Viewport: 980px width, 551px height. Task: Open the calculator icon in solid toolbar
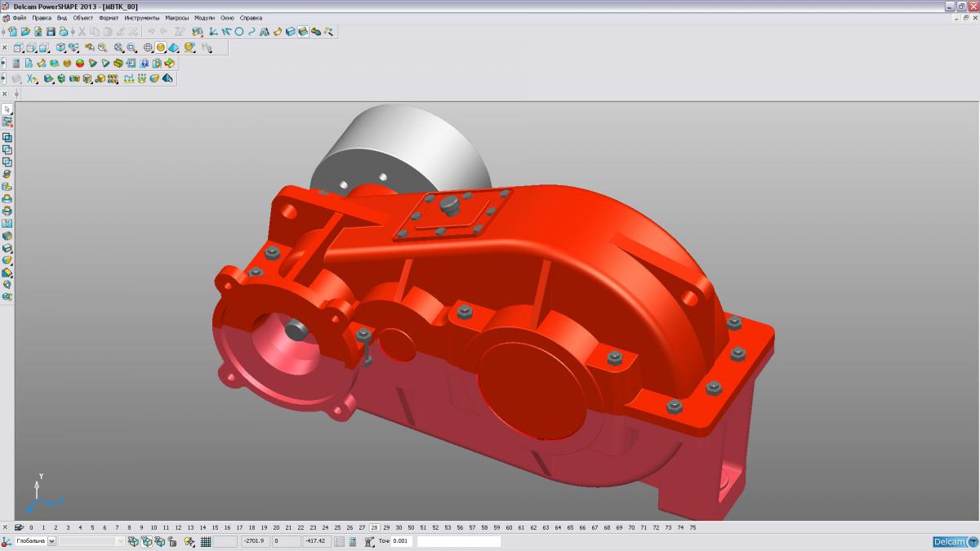pyautogui.click(x=16, y=63)
